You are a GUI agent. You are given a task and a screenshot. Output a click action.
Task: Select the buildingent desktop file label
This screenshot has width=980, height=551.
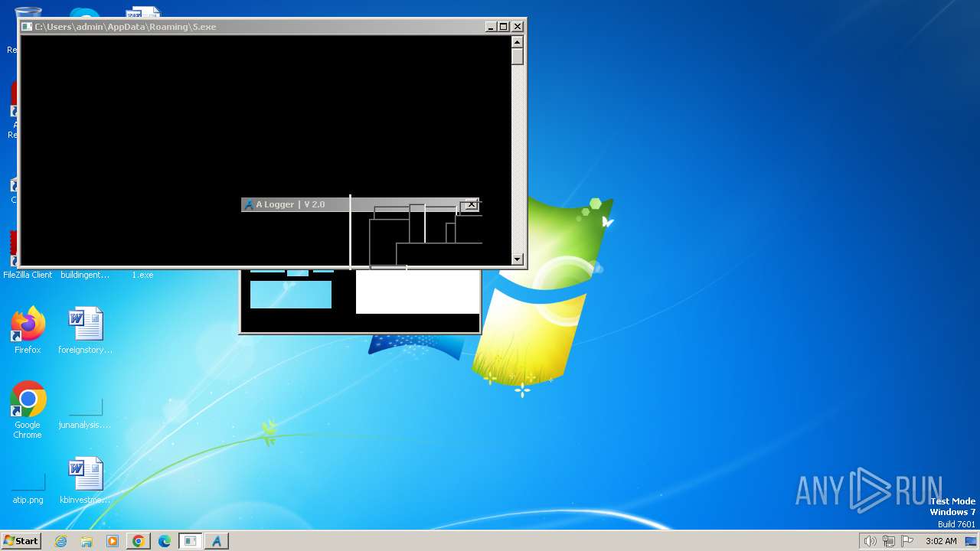[x=85, y=275]
